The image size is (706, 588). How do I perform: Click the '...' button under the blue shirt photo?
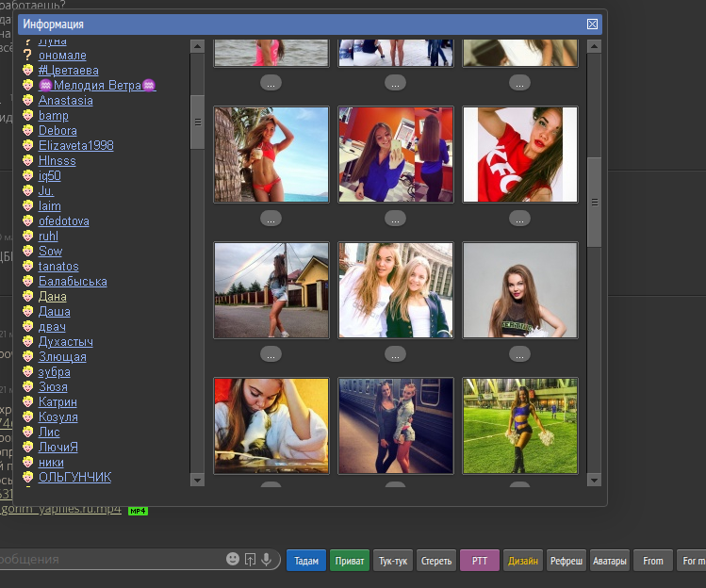tap(395, 218)
